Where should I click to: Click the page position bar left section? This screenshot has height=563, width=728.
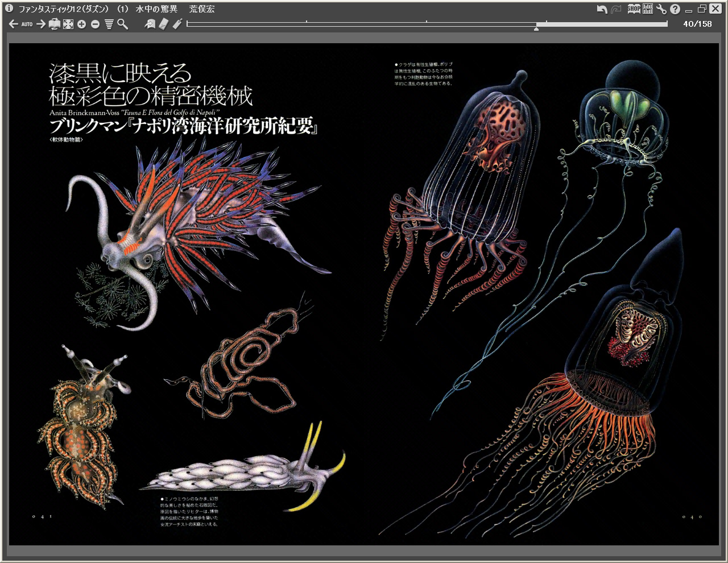point(361,24)
